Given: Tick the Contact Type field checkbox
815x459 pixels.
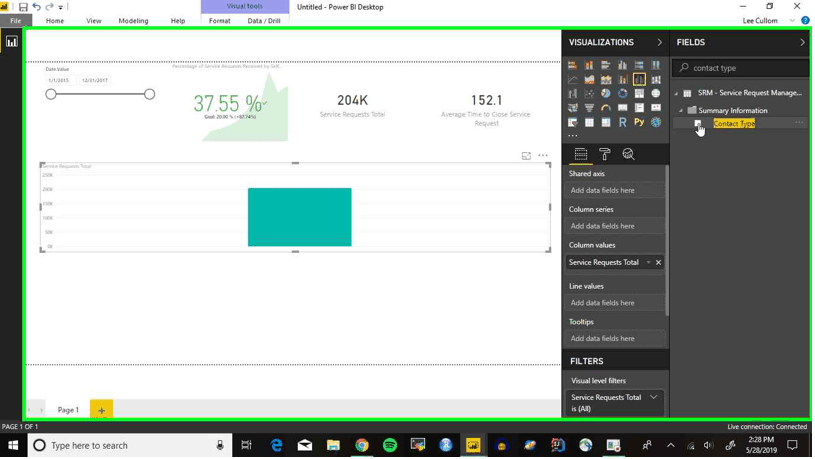Looking at the screenshot, I should point(698,123).
